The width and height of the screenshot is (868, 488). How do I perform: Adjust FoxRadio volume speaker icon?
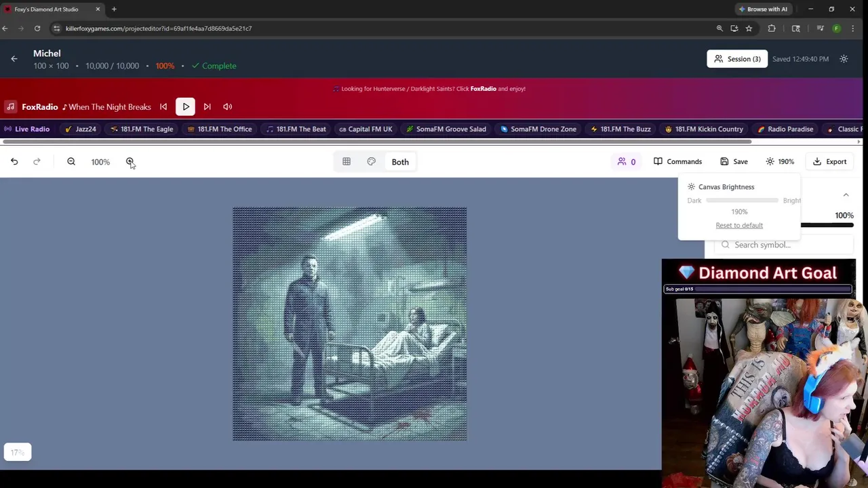click(228, 106)
